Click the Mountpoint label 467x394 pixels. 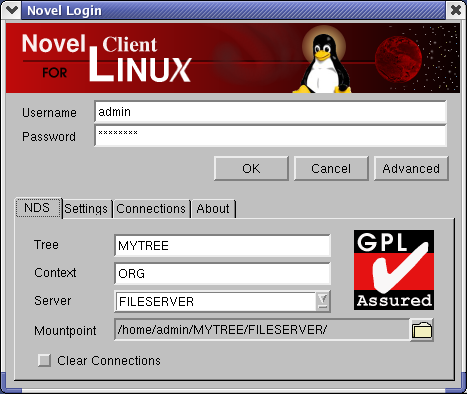pyautogui.click(x=65, y=331)
